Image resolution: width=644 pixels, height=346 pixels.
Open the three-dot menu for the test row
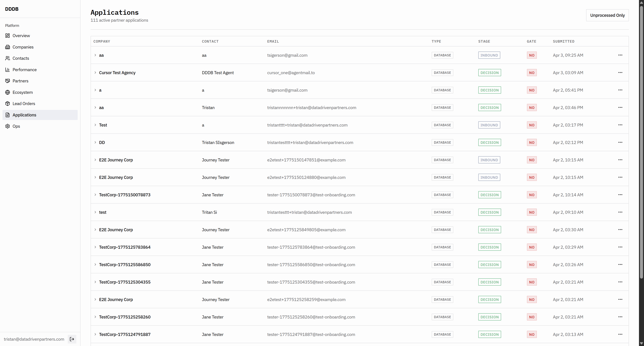point(620,212)
